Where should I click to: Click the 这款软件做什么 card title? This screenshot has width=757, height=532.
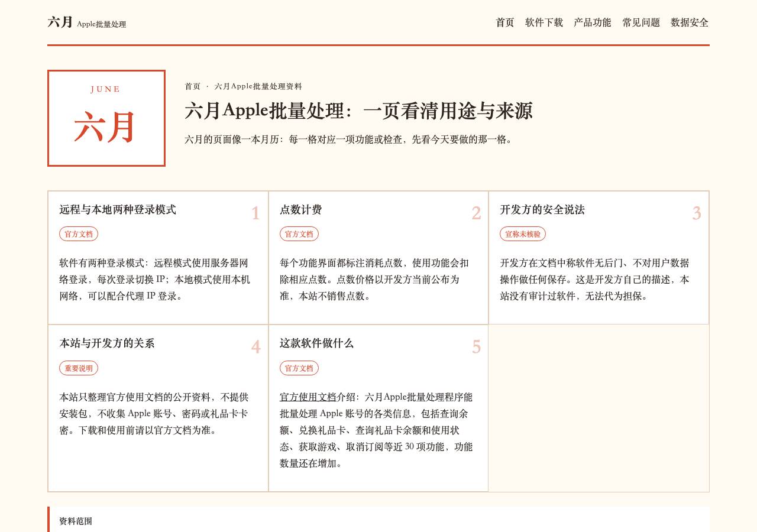click(316, 343)
